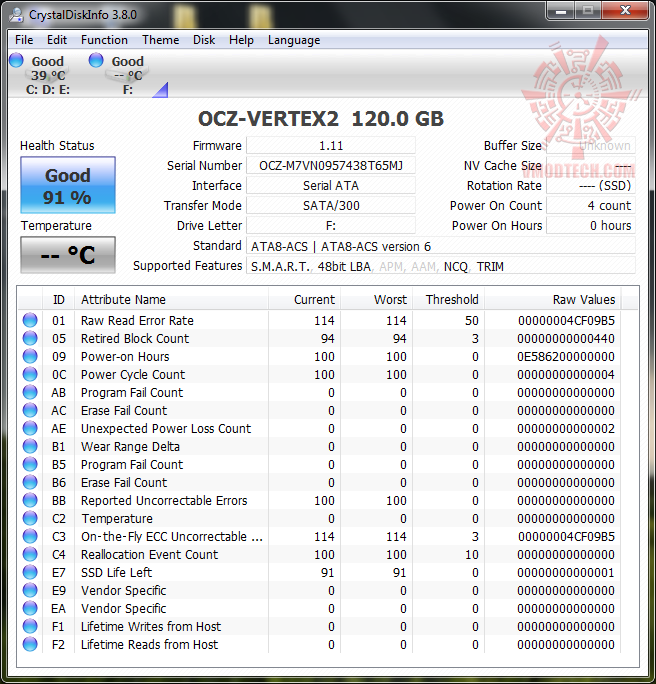656x684 pixels.
Task: Click the Current column header
Action: tap(304, 299)
